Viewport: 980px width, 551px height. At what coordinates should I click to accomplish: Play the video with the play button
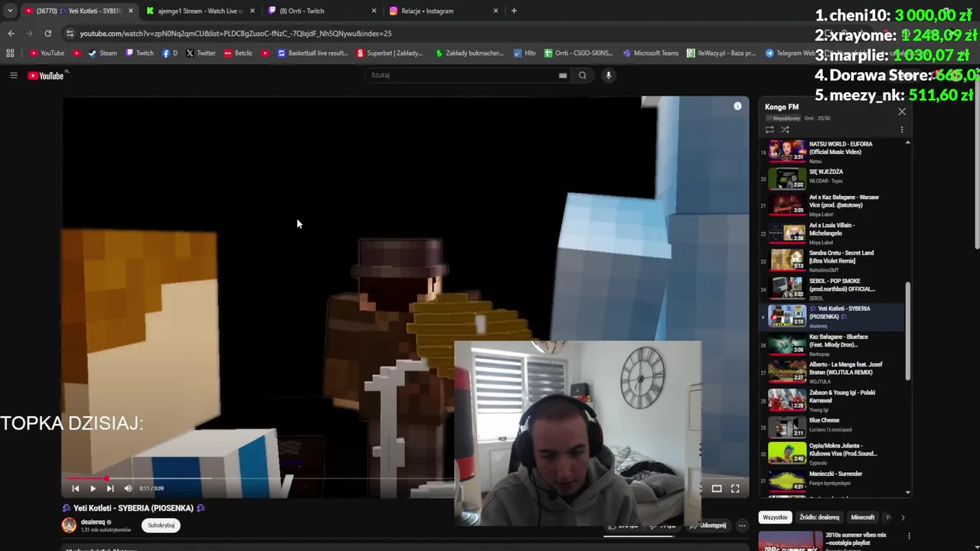pyautogui.click(x=93, y=488)
